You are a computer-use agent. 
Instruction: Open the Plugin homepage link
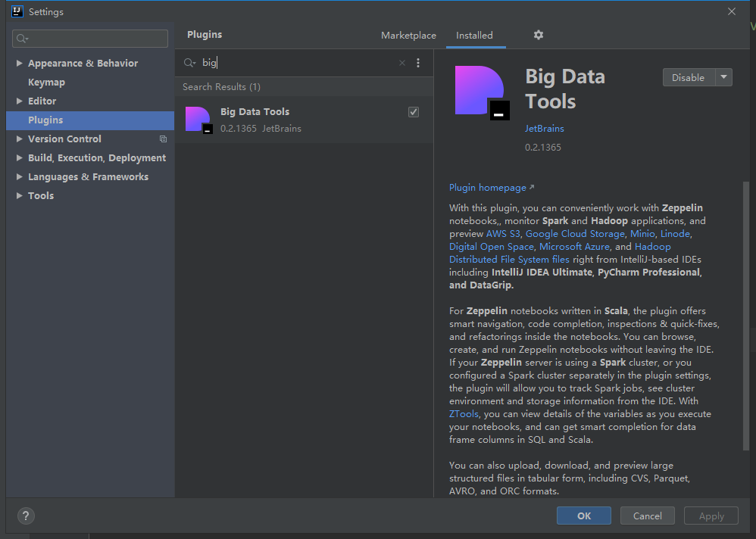(x=492, y=188)
